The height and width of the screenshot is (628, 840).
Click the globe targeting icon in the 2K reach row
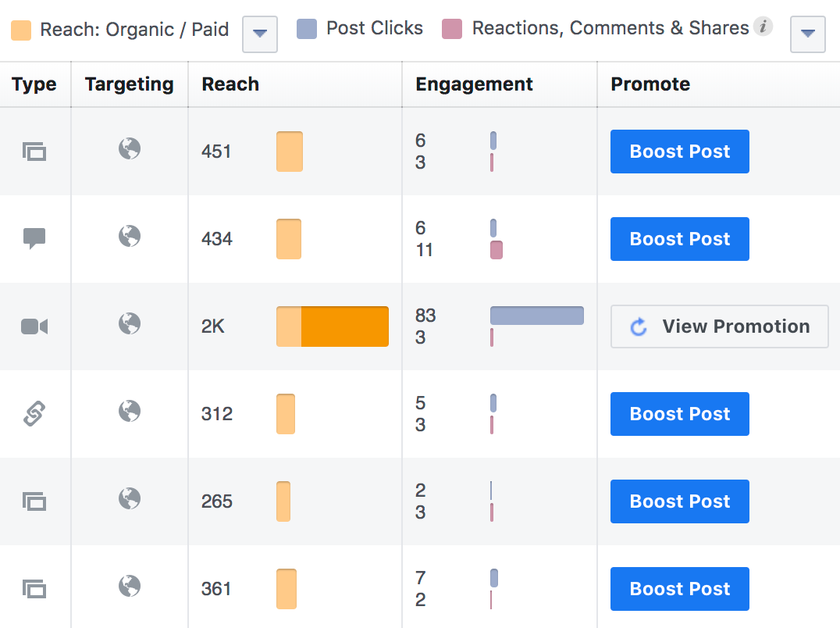[x=130, y=323]
